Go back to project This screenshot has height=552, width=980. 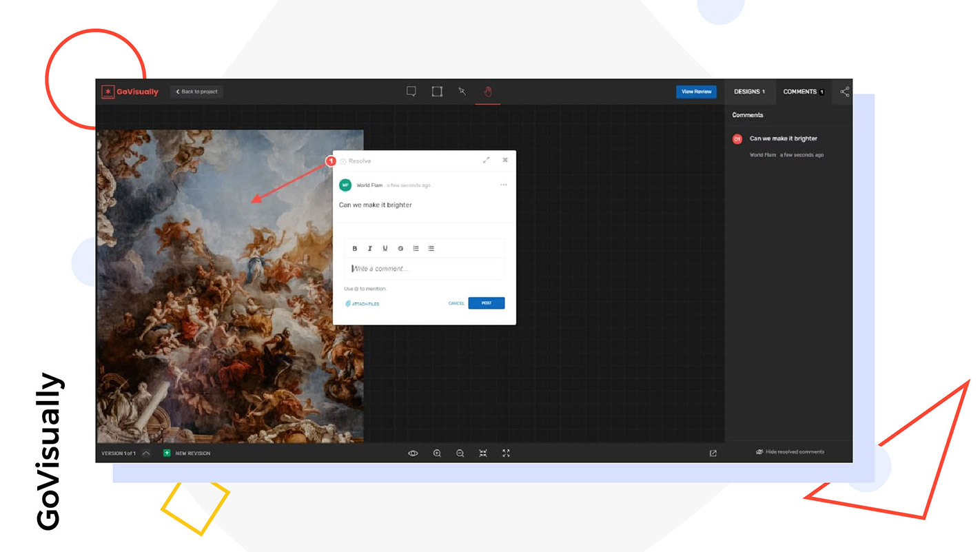tap(196, 92)
